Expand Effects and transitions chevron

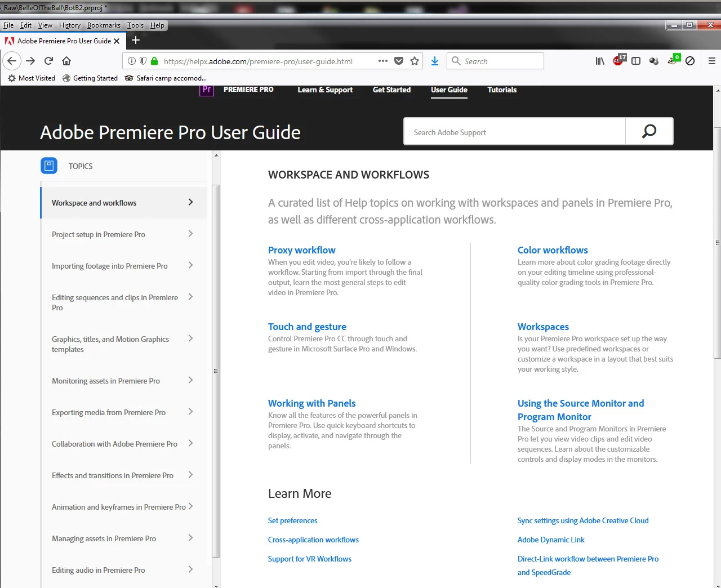click(x=190, y=475)
